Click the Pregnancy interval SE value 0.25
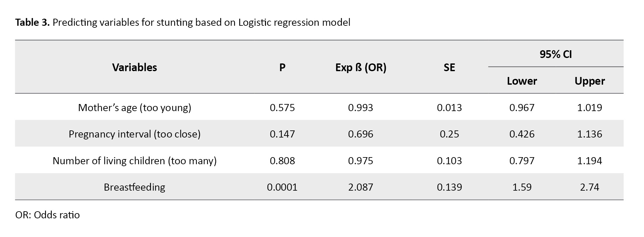The image size is (644, 237). tap(449, 134)
